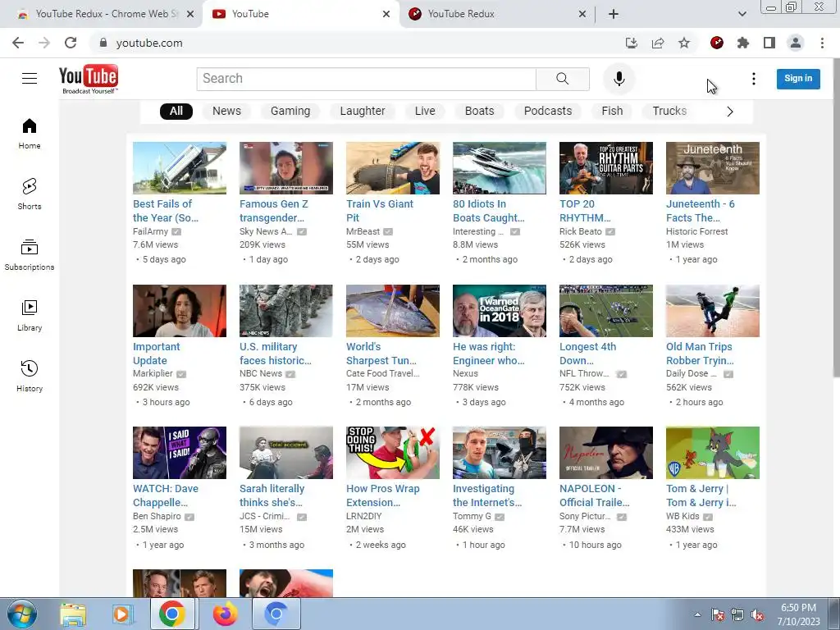The height and width of the screenshot is (630, 840).
Task: Open the Windows Start menu
Action: (x=22, y=614)
